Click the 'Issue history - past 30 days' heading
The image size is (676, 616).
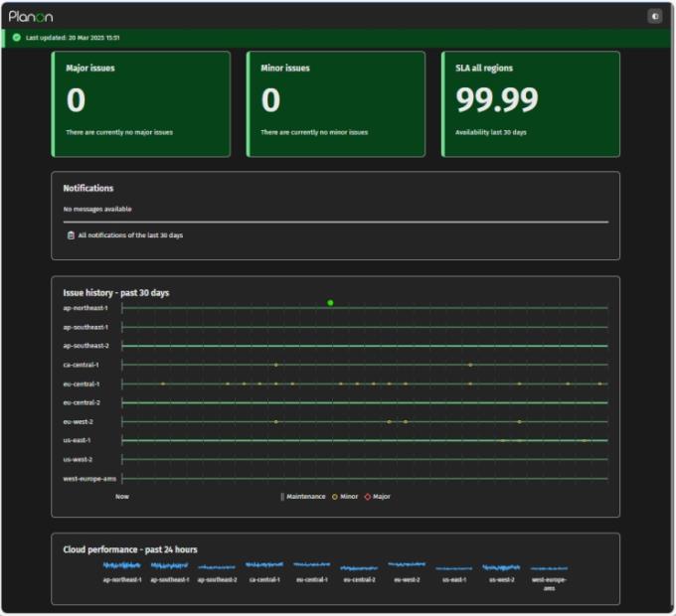click(x=116, y=292)
